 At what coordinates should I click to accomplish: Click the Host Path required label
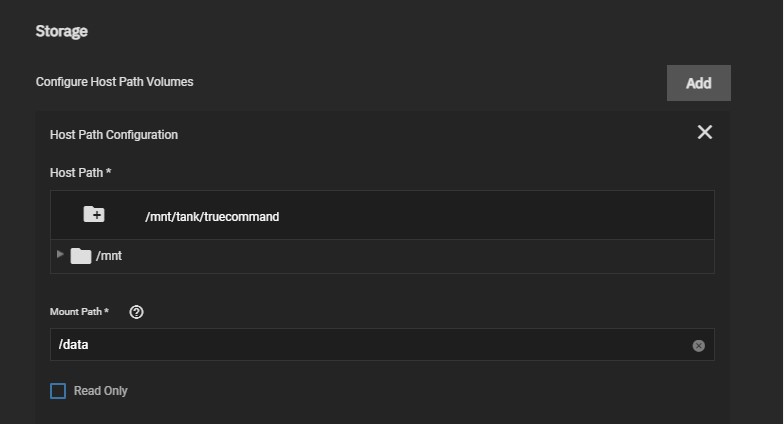tap(80, 172)
